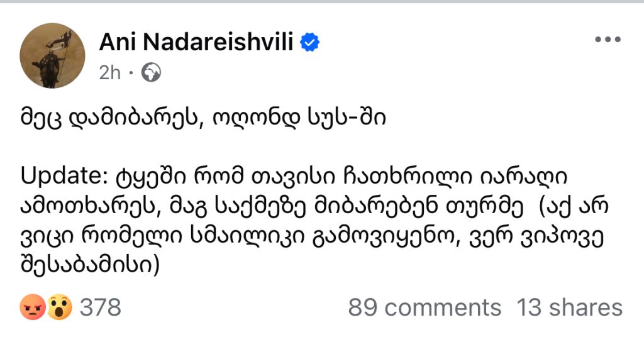644x337 pixels.
Task: Open the post options three-dot menu
Action: pyautogui.click(x=607, y=40)
